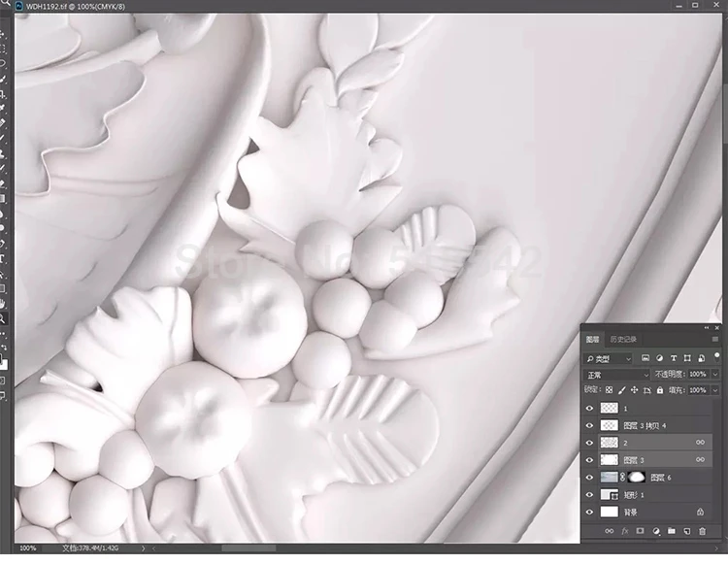Toggle Quick Mask mode icon
This screenshot has width=728, height=564.
tap(2, 381)
